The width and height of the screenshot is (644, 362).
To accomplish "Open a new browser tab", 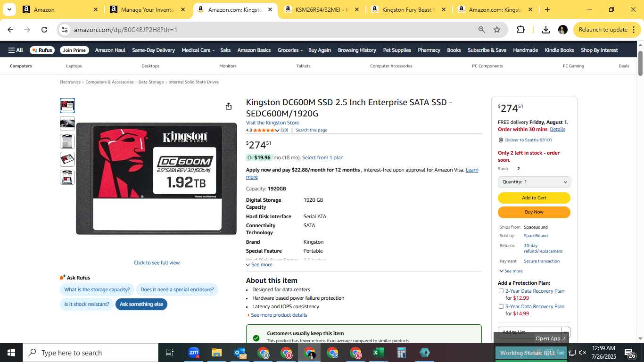I will tap(547, 9).
